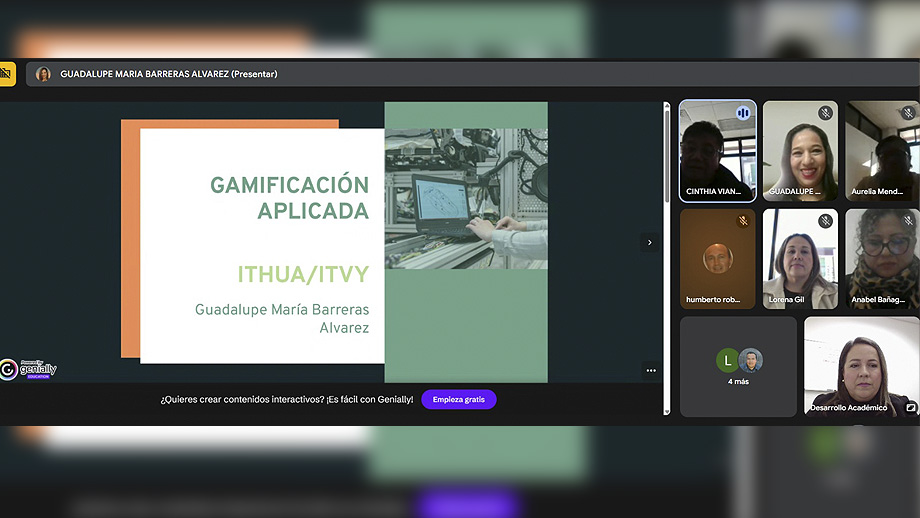Select the Desarrollo Académico video tile
Viewport: 920px width, 518px height.
(861, 365)
